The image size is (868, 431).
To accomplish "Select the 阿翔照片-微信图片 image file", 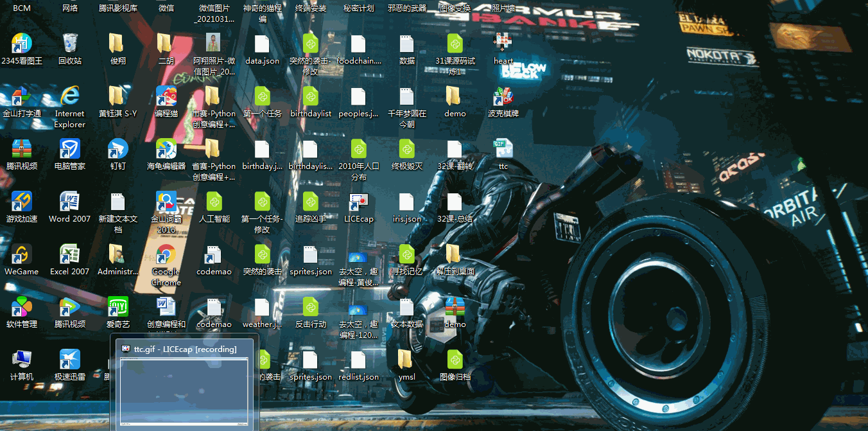I will tap(214, 44).
